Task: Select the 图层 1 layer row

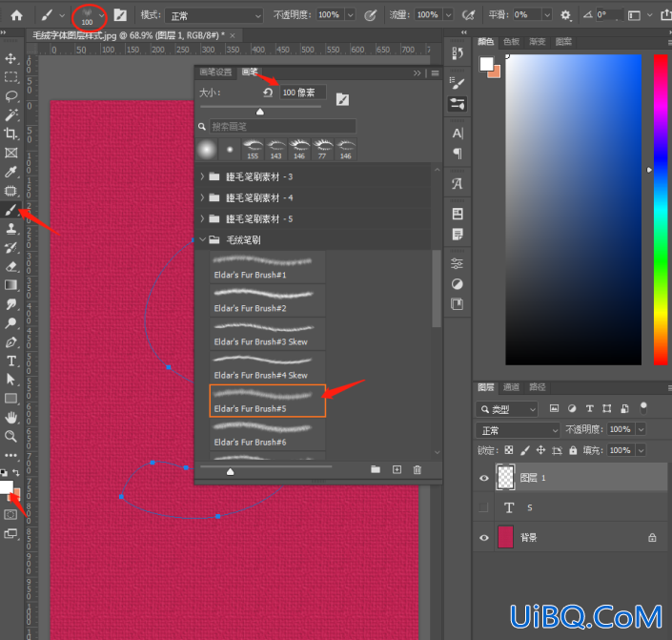Action: point(570,478)
